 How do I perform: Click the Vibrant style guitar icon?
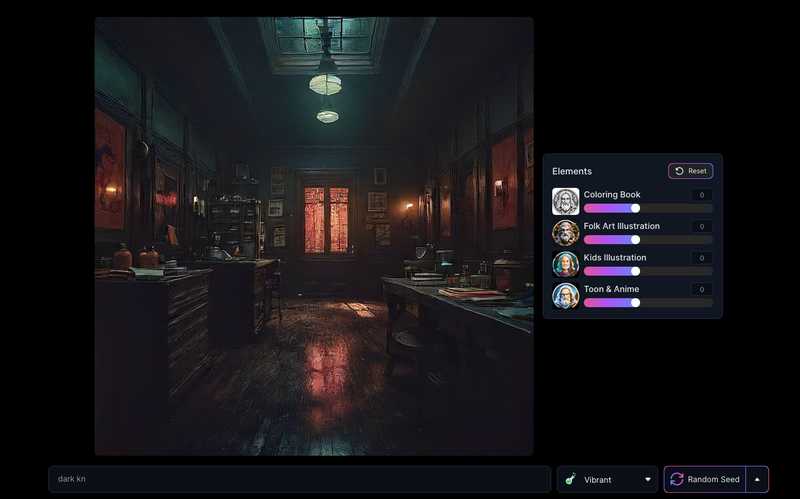tap(570, 480)
